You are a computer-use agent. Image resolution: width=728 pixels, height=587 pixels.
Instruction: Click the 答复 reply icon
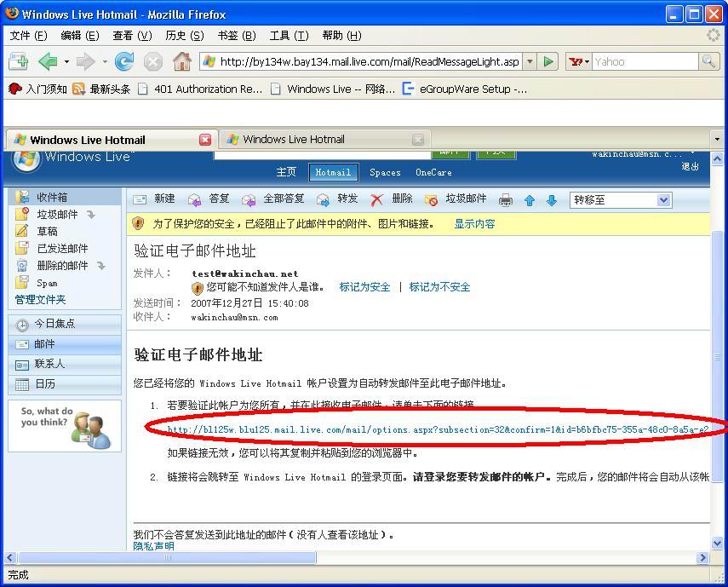coord(194,199)
